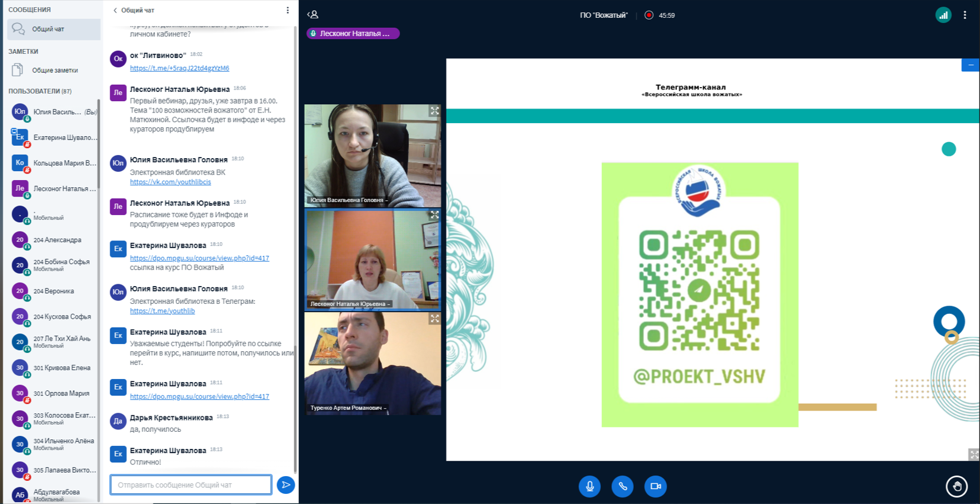
Task: Open Общие заметки shared notes
Action: point(54,70)
